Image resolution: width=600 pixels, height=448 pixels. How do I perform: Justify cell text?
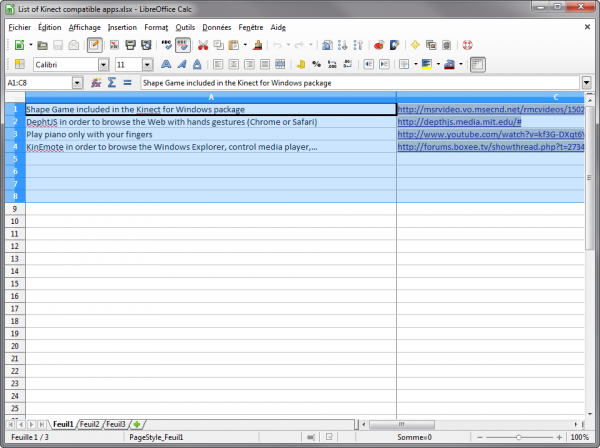(x=264, y=64)
